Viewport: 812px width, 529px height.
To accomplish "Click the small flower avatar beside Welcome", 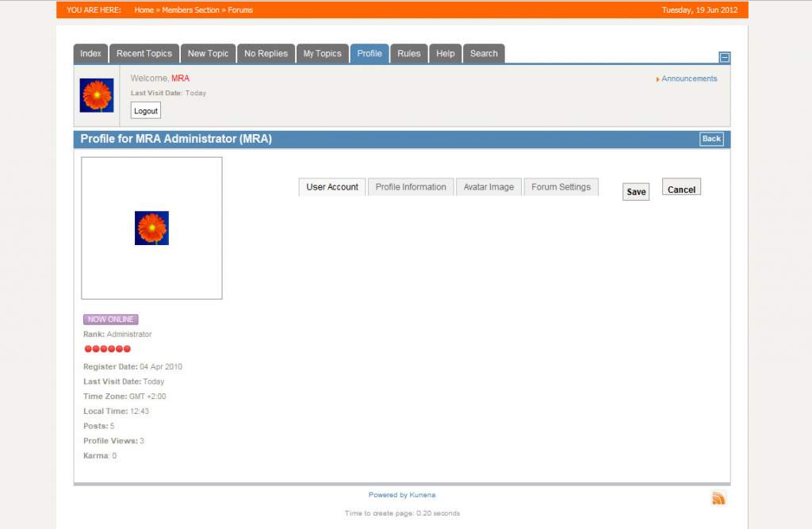I will 97,95.
